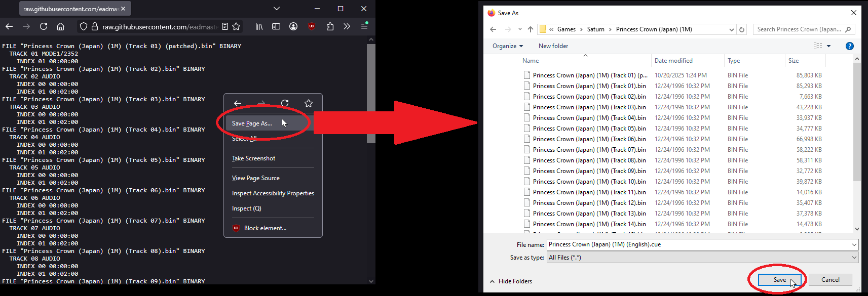
Task: Collapse with Hide Folders
Action: [511, 281]
